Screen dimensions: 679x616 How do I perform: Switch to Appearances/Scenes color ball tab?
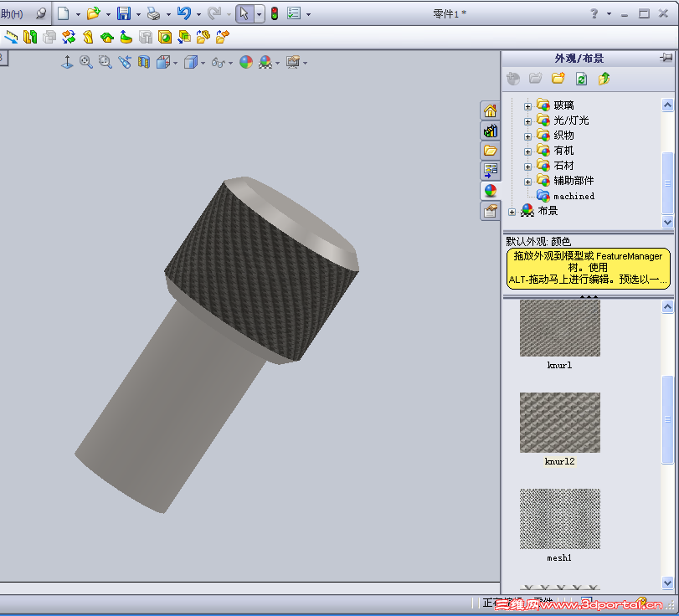(490, 191)
